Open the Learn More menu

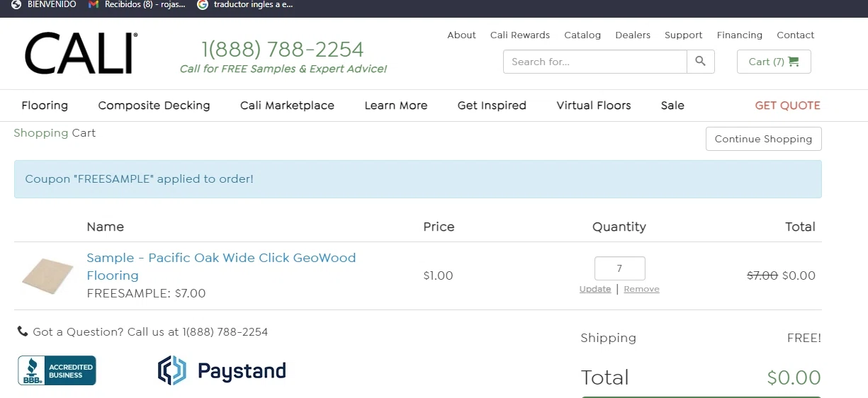tap(396, 106)
